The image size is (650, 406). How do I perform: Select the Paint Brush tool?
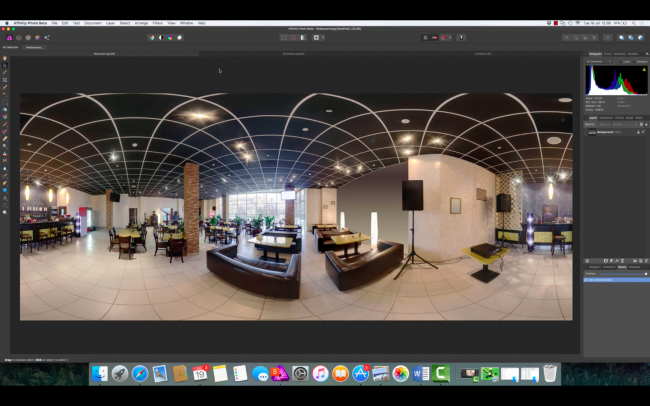click(x=5, y=124)
